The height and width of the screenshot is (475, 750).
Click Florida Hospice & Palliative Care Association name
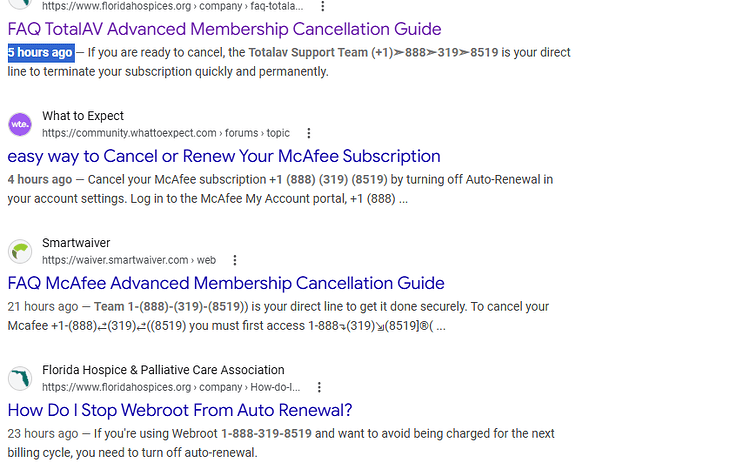(163, 370)
